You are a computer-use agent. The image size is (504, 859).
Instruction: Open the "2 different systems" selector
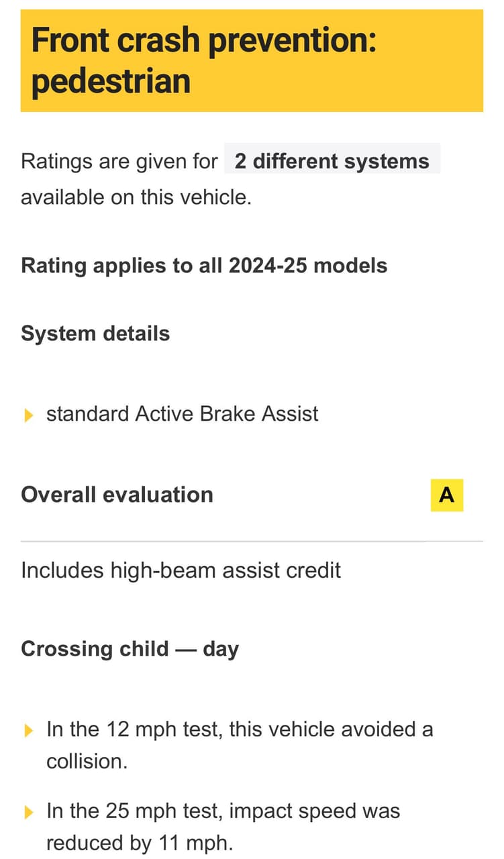pyautogui.click(x=332, y=161)
